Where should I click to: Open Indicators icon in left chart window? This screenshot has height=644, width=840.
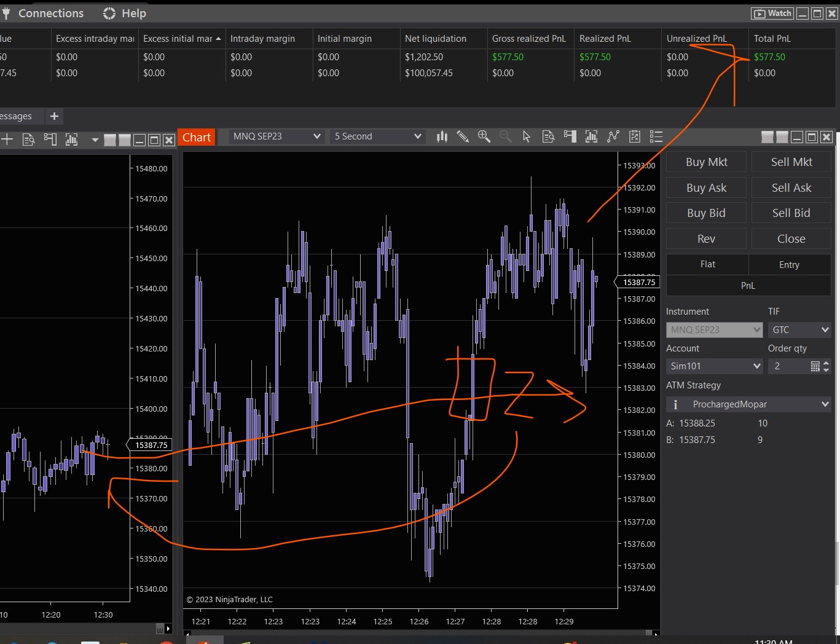click(72, 139)
